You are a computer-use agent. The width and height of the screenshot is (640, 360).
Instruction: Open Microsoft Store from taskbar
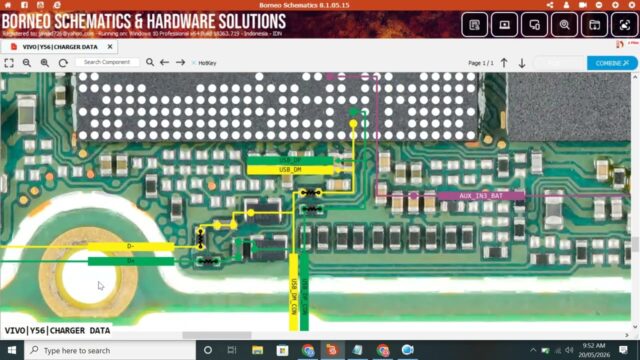tap(282, 350)
